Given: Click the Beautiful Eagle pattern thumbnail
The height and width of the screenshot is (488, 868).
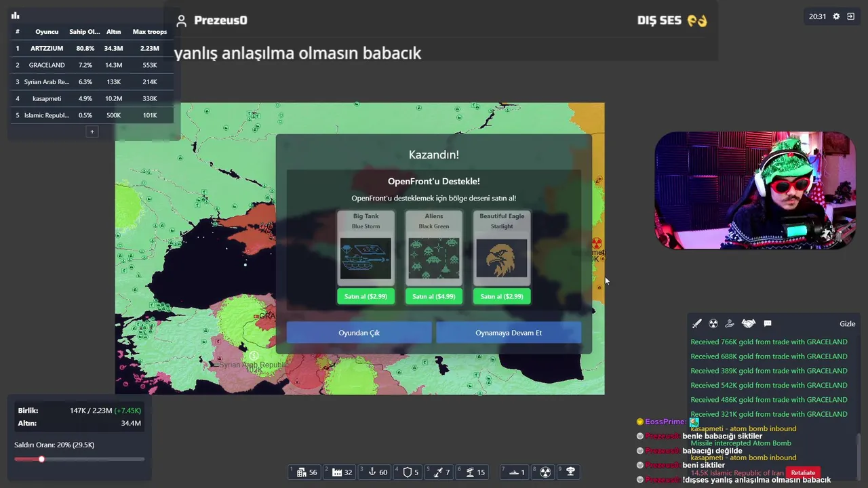Looking at the screenshot, I should pyautogui.click(x=502, y=258).
